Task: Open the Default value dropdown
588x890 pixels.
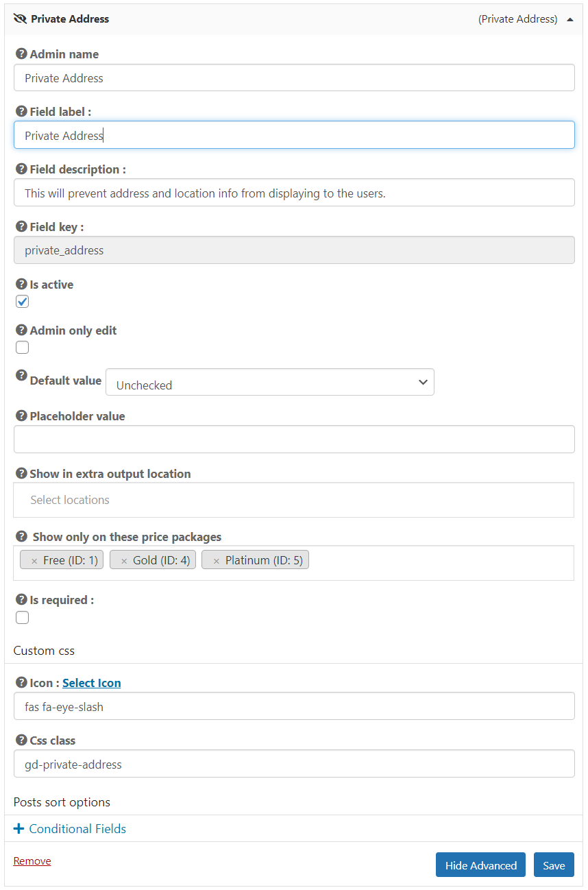Action: [270, 382]
